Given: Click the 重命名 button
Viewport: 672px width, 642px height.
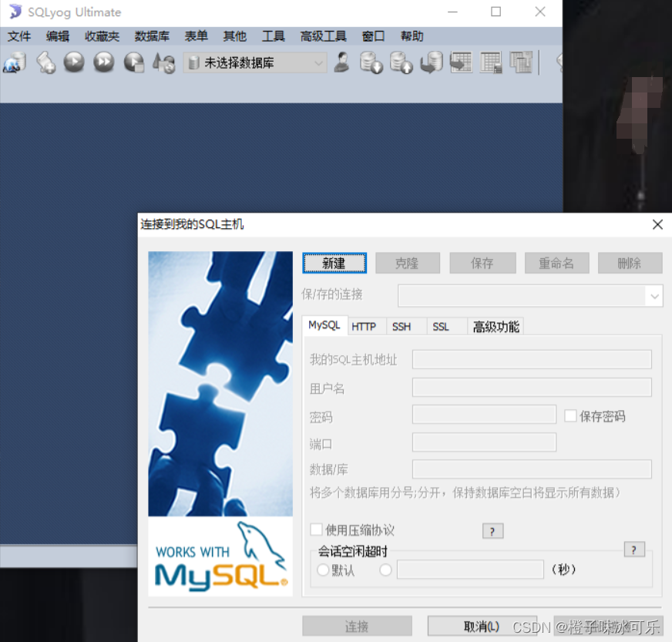Looking at the screenshot, I should click(556, 263).
